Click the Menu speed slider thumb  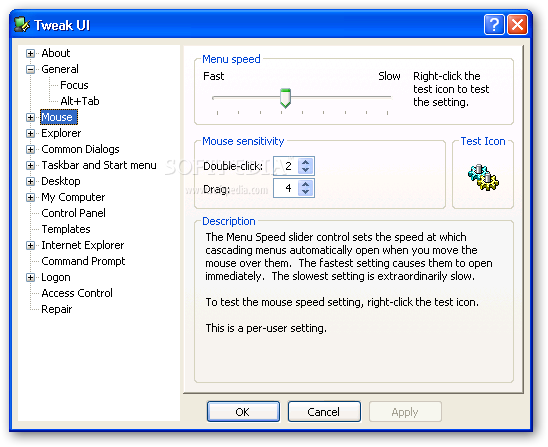(x=286, y=98)
